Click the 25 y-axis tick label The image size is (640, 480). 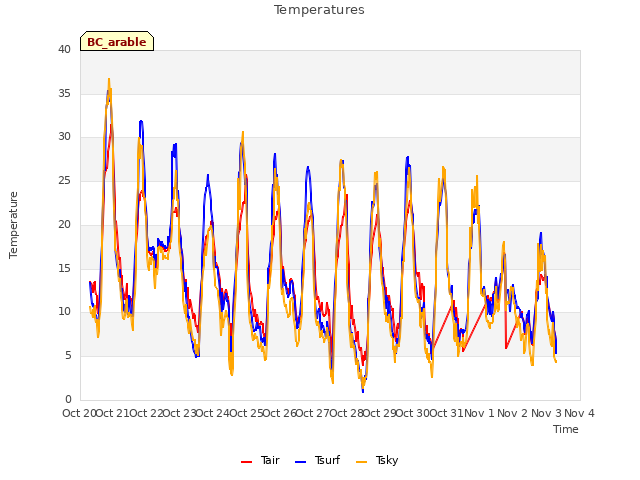64,180
